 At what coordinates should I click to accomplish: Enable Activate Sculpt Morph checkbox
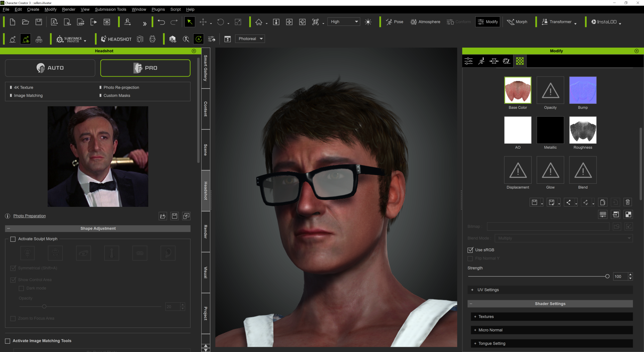point(13,239)
